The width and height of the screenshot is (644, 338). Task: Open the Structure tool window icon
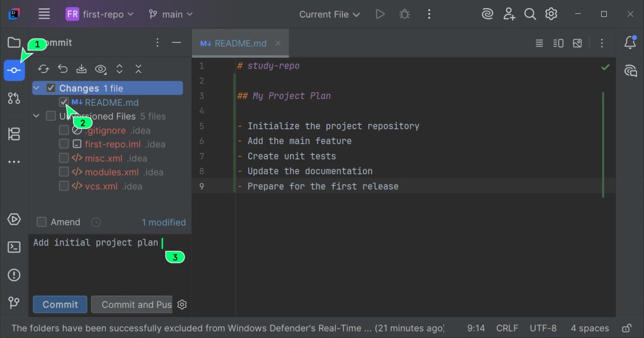point(14,134)
